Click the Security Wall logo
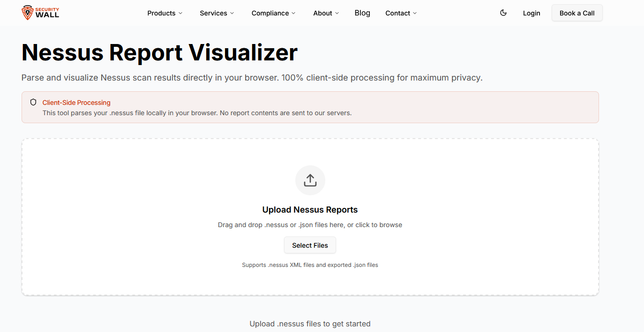 coord(40,13)
